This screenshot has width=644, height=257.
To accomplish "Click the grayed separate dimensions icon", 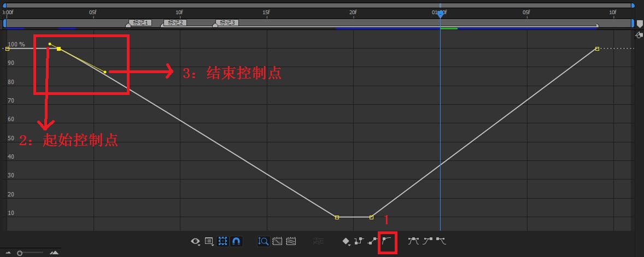I will 318,241.
